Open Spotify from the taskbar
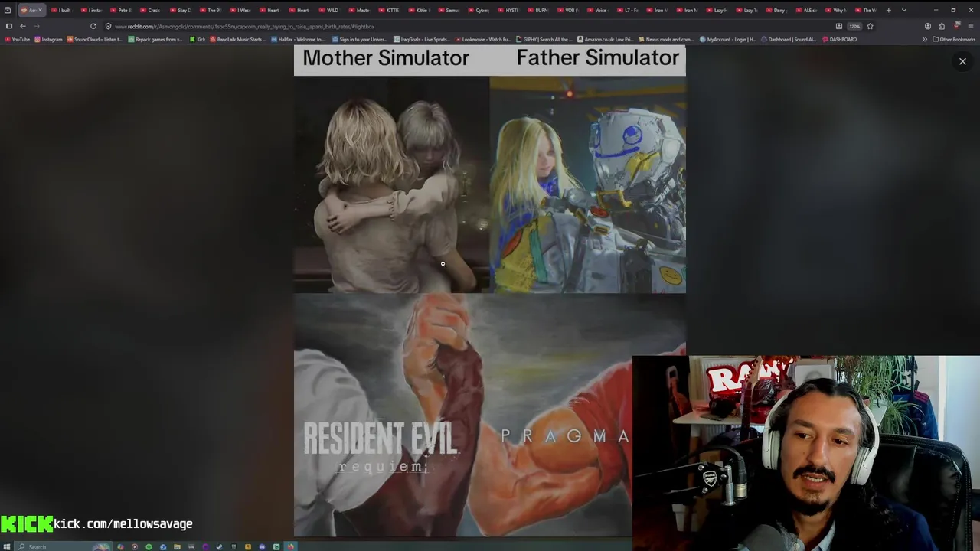 149,546
